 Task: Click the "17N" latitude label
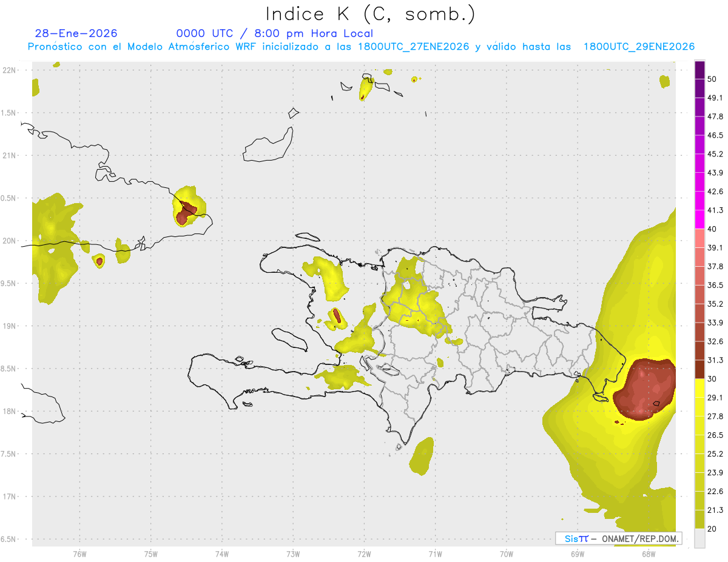[9, 497]
